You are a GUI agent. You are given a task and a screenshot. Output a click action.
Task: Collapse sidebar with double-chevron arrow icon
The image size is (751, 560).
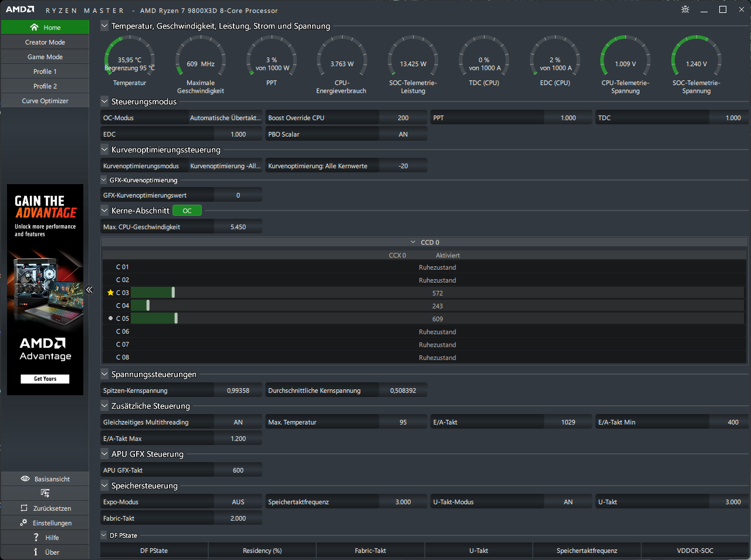[x=89, y=290]
